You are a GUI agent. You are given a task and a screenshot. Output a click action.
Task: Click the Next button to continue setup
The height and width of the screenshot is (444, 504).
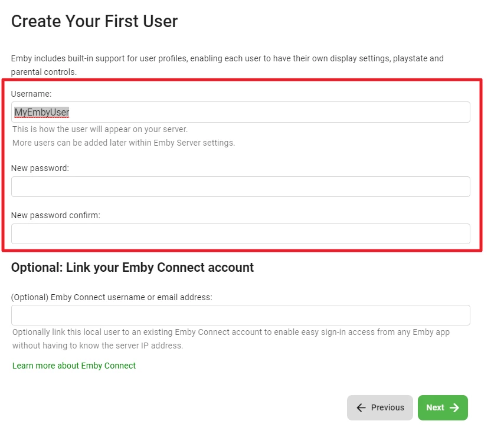pos(441,407)
